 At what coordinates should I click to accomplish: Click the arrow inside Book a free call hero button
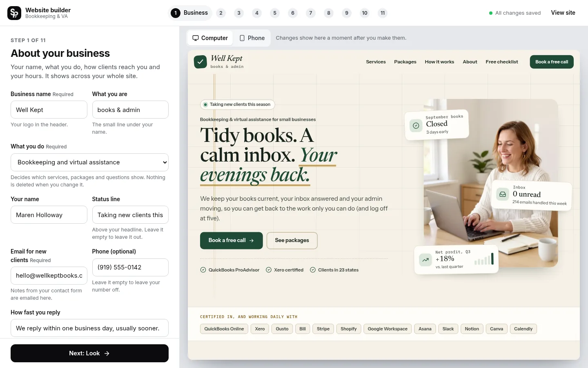(x=252, y=240)
